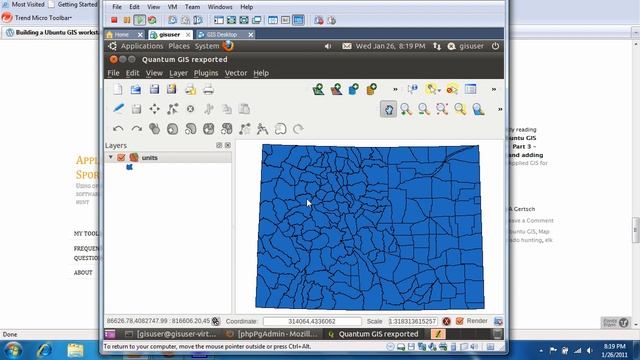
Task: Open the QGIS Plugins menu
Action: [206, 73]
